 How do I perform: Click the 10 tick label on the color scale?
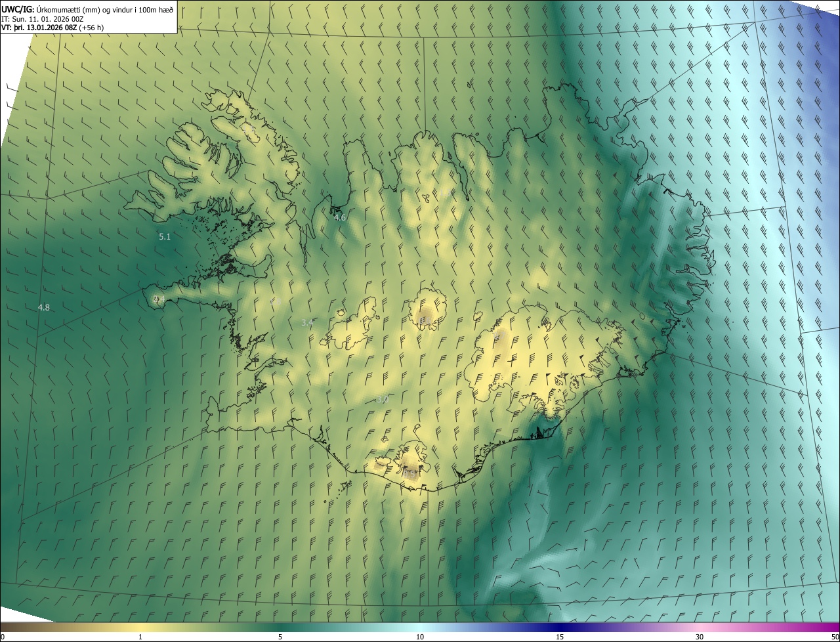click(420, 637)
